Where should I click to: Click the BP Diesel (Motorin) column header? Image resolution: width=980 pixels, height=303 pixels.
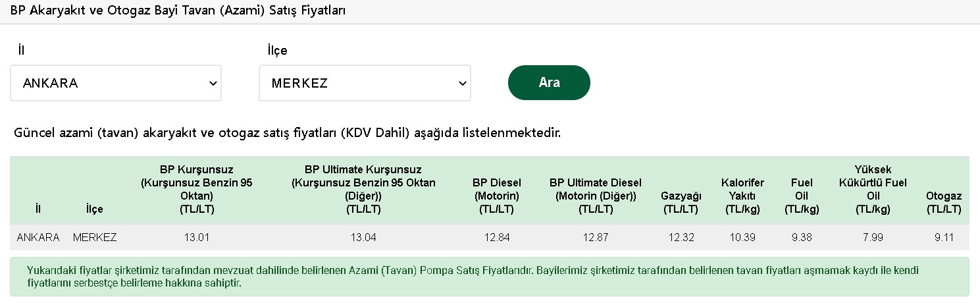496,196
